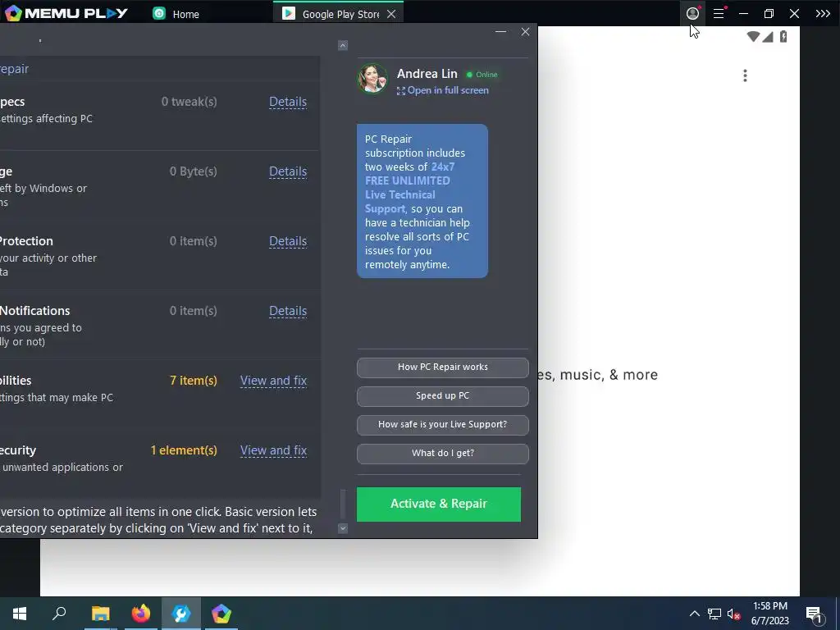Open MEmu Play account profile icon
This screenshot has height=630, width=840.
tap(692, 13)
